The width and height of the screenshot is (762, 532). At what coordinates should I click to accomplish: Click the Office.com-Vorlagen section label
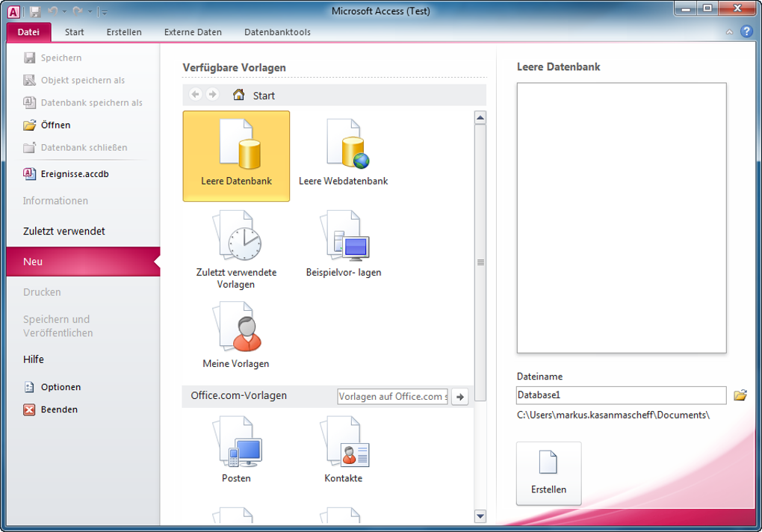(x=238, y=395)
